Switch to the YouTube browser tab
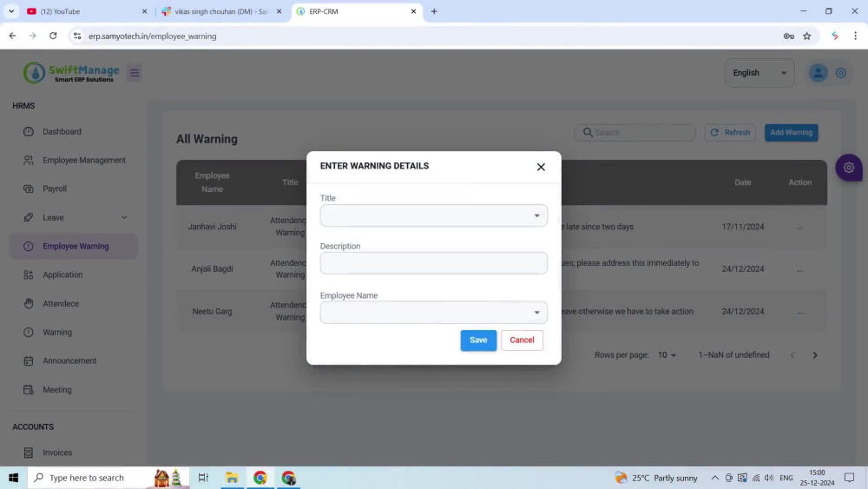The image size is (868, 489). tap(86, 11)
